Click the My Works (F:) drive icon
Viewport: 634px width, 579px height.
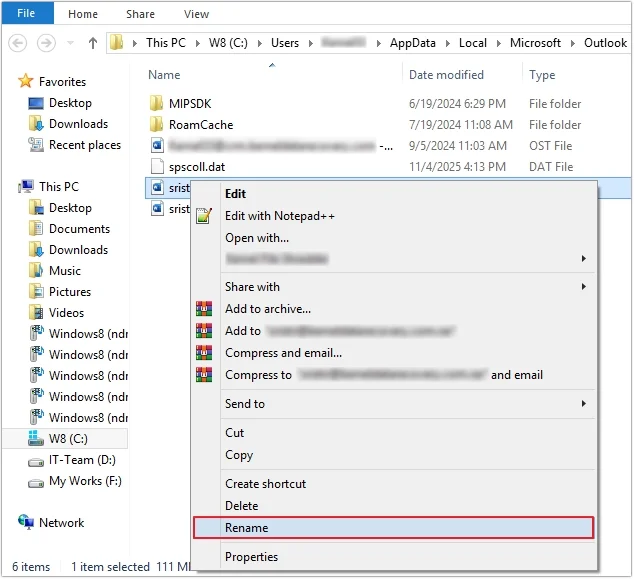(x=36, y=483)
